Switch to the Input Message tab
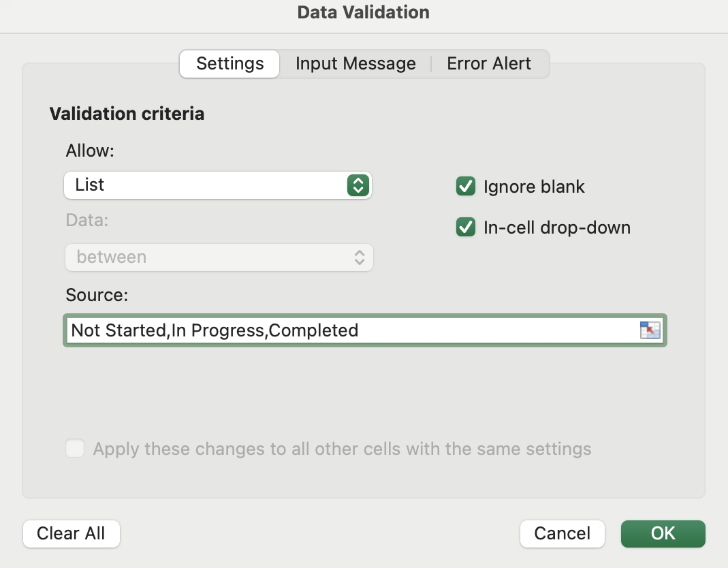 pyautogui.click(x=355, y=63)
